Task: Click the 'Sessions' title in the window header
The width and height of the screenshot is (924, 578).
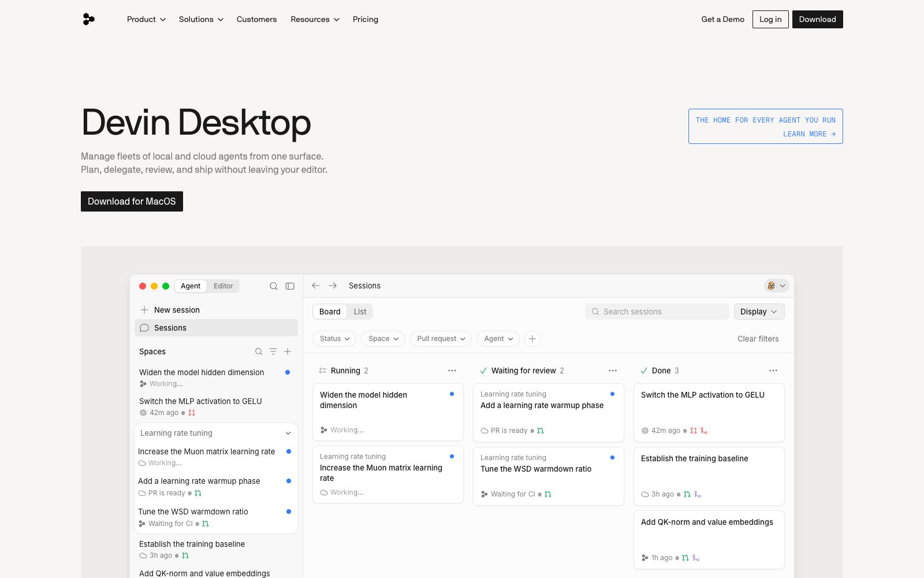Action: click(364, 286)
